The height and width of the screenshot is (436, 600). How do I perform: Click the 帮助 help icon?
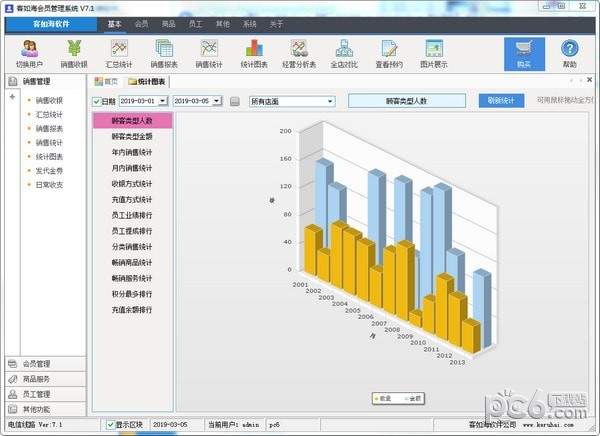point(569,52)
